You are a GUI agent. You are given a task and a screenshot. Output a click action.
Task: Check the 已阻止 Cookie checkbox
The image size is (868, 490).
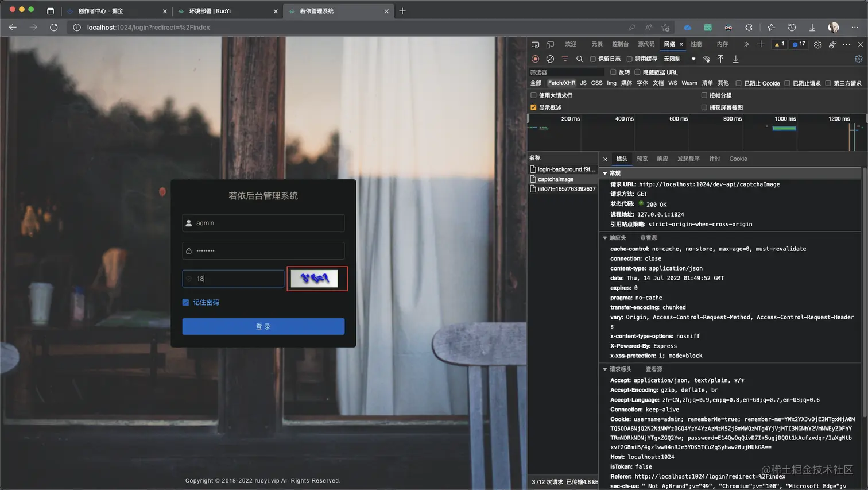[x=739, y=83]
